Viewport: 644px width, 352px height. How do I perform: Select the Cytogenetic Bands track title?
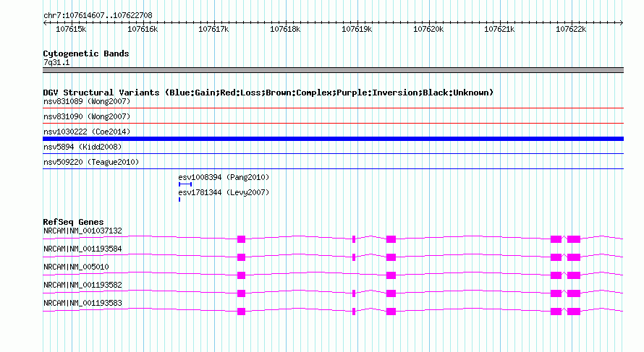[x=86, y=53]
